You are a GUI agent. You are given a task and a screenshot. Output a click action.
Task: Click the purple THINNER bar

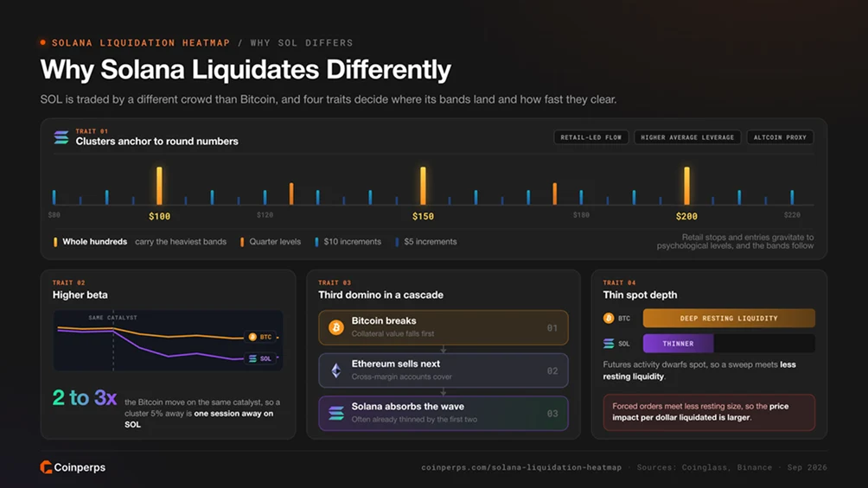(x=678, y=344)
